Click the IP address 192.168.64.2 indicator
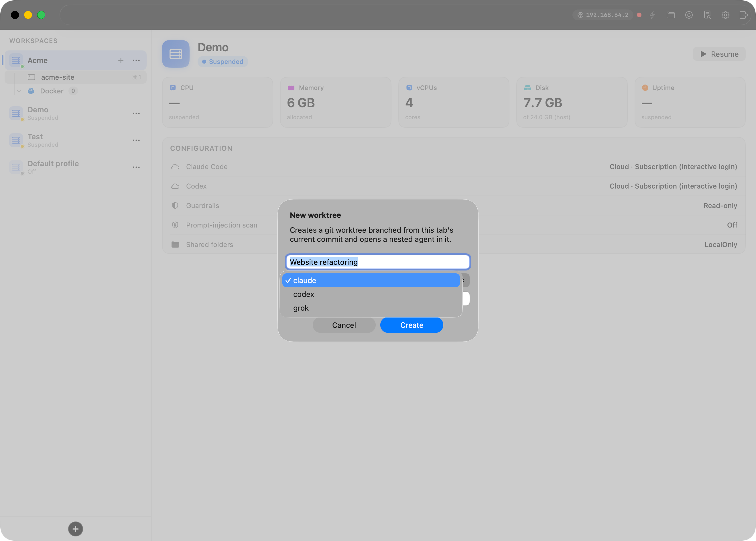 [x=603, y=15]
